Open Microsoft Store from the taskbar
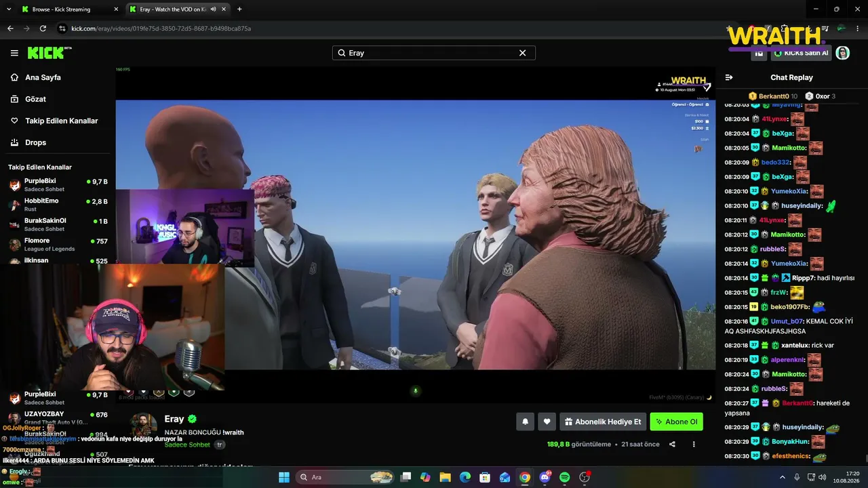This screenshot has width=868, height=488. [x=485, y=477]
